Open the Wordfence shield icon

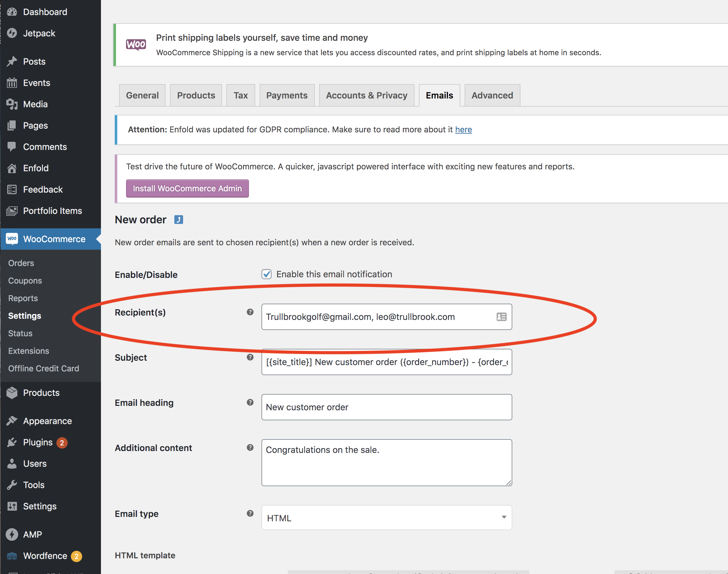[x=12, y=556]
